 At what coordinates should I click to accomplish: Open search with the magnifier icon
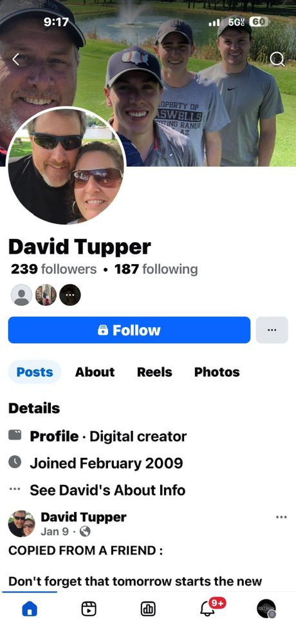277,59
